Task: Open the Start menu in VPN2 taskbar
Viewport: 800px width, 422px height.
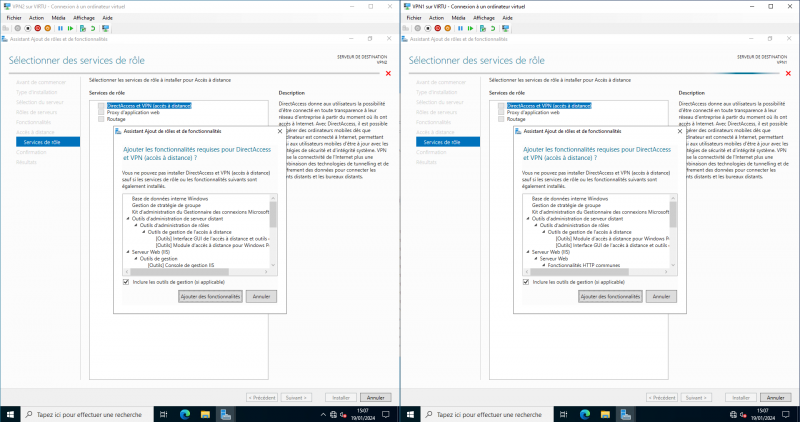Action: [10, 414]
